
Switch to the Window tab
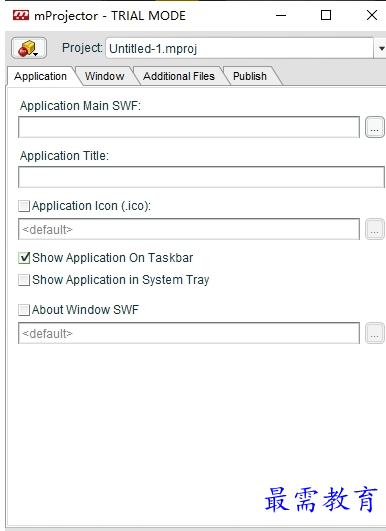[x=105, y=76]
